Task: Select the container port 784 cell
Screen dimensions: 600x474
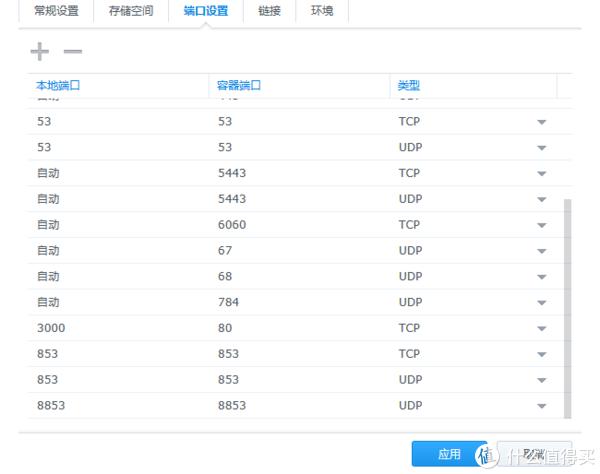Action: click(x=228, y=302)
